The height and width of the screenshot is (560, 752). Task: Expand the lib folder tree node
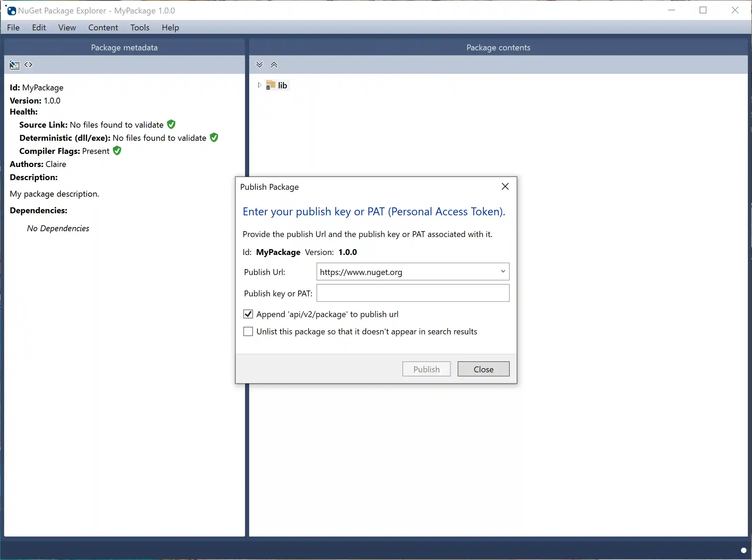[259, 85]
